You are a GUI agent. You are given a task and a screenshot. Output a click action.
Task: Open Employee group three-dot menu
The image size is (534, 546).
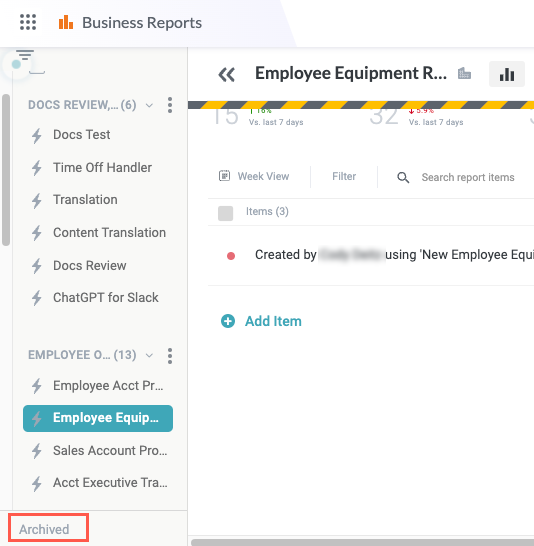tap(170, 356)
